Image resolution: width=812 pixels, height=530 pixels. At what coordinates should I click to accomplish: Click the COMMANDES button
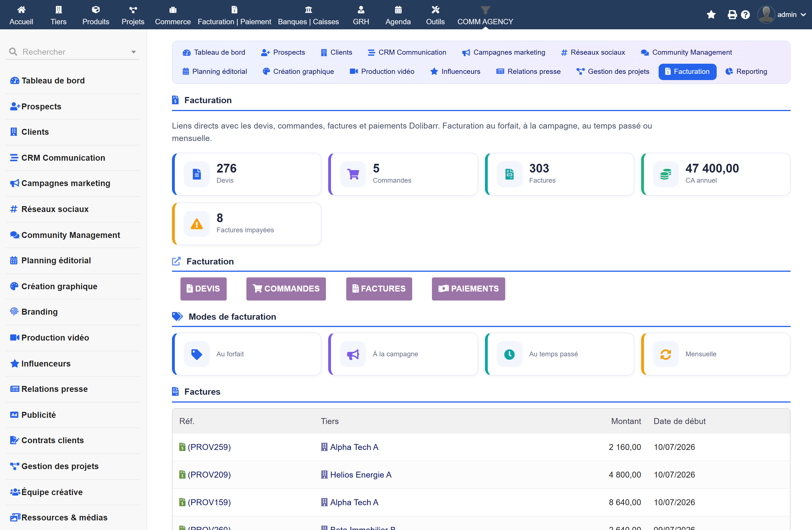pyautogui.click(x=286, y=288)
